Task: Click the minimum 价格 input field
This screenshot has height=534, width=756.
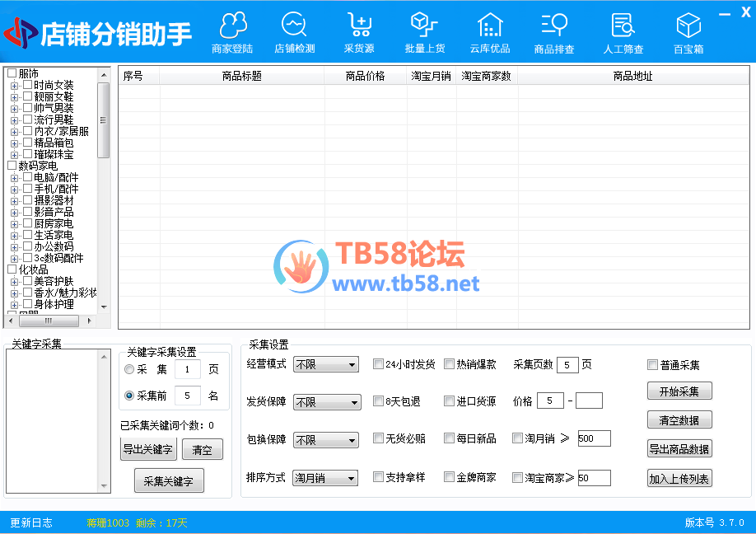Action: pyautogui.click(x=550, y=400)
